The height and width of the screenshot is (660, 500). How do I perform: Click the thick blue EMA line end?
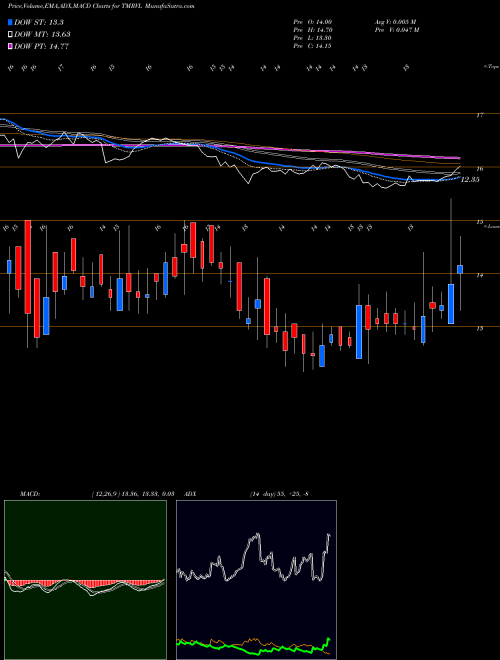[x=458, y=178]
